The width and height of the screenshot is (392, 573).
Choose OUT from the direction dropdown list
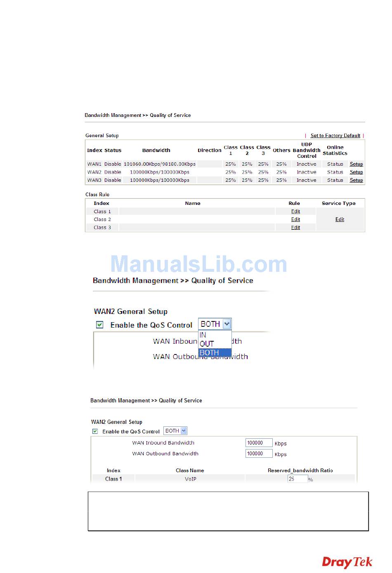(x=215, y=344)
